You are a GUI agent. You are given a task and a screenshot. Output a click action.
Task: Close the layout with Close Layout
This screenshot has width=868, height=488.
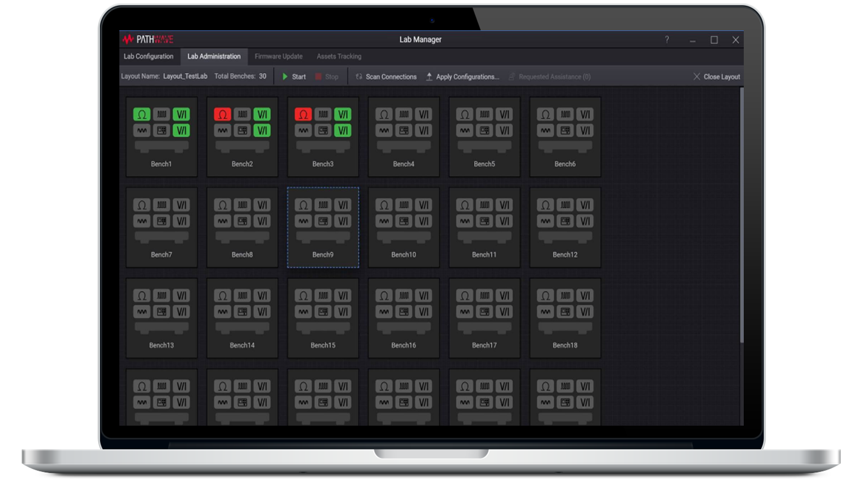716,76
